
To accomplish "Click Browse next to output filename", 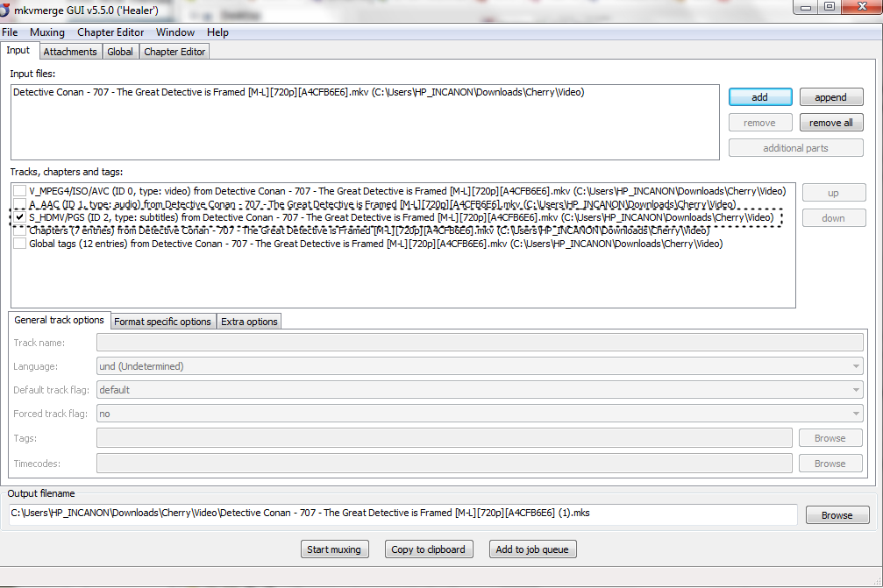I will 837,515.
